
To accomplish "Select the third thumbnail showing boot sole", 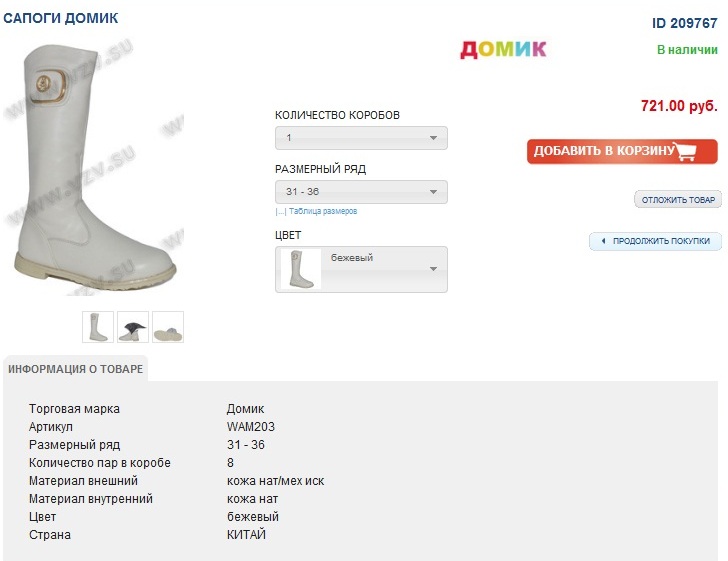I will pos(168,327).
